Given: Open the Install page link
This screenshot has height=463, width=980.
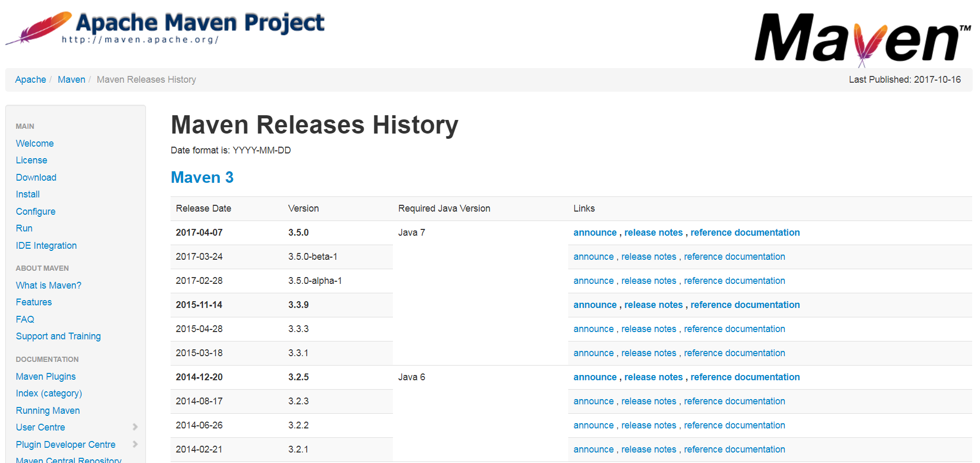Looking at the screenshot, I should 28,194.
